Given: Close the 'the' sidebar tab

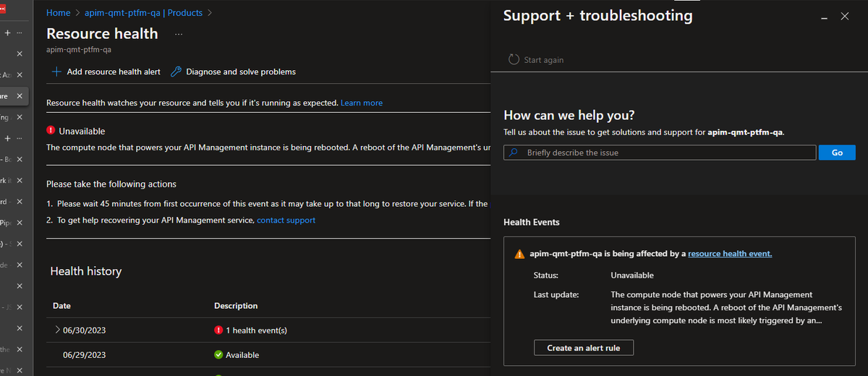Looking at the screenshot, I should pyautogui.click(x=20, y=349).
